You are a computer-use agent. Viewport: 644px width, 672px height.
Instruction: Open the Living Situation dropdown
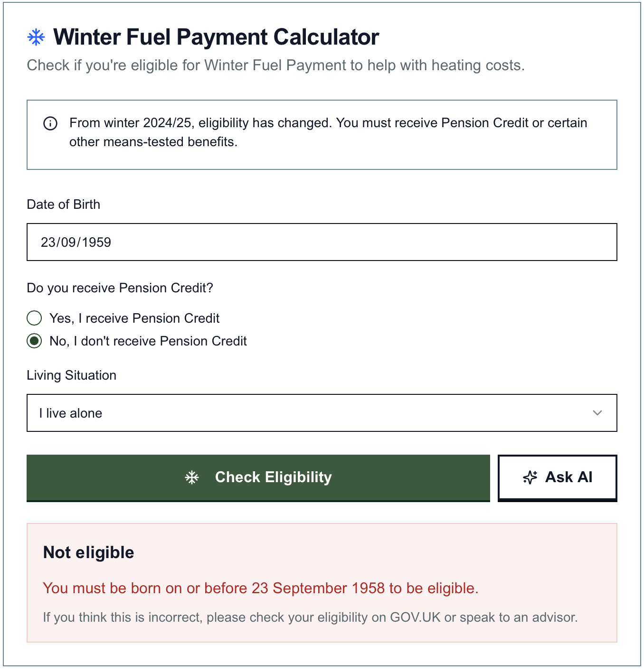(x=322, y=413)
